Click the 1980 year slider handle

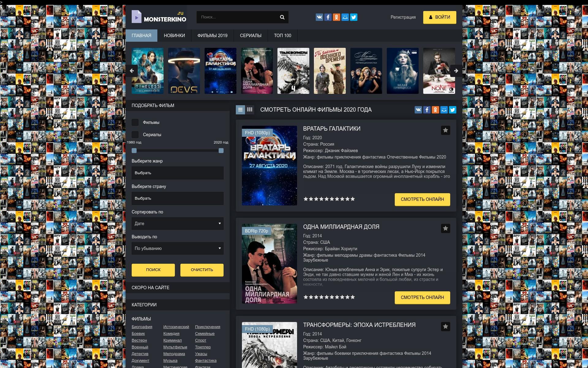click(x=134, y=151)
